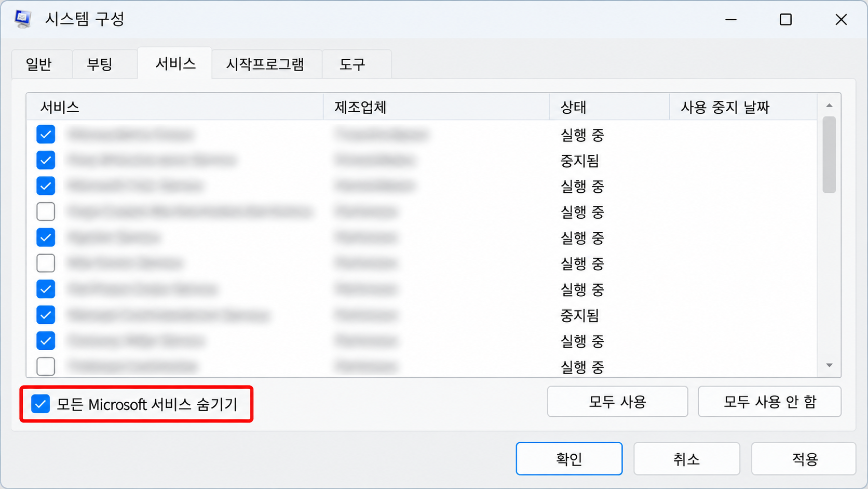Select the second 중지됨 status cell
868x489 pixels.
580,315
